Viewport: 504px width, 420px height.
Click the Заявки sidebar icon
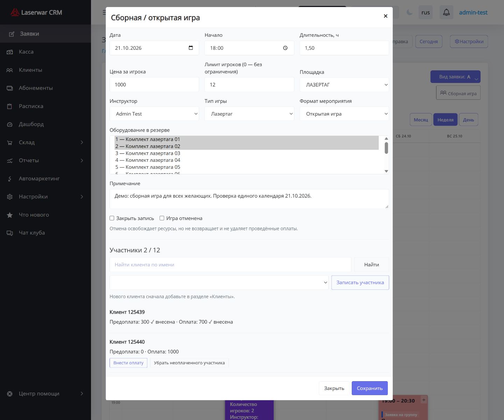pyautogui.click(x=12, y=34)
